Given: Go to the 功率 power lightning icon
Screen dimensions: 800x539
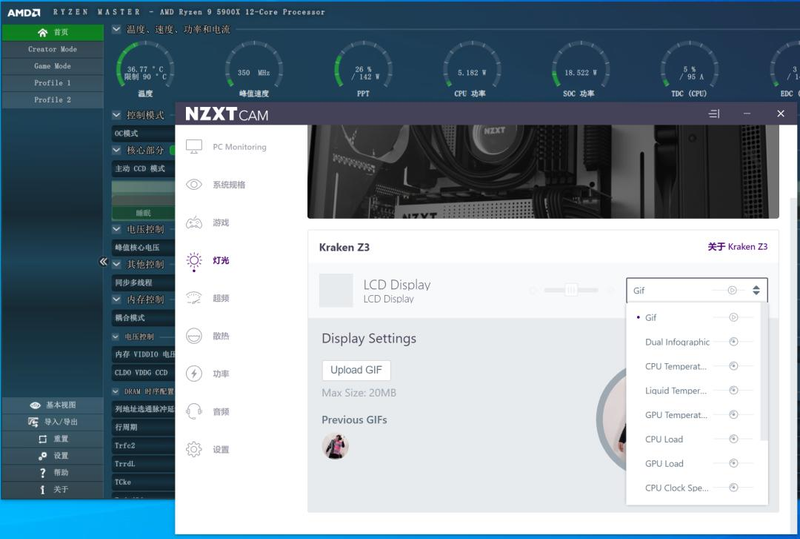Looking at the screenshot, I should [x=195, y=374].
